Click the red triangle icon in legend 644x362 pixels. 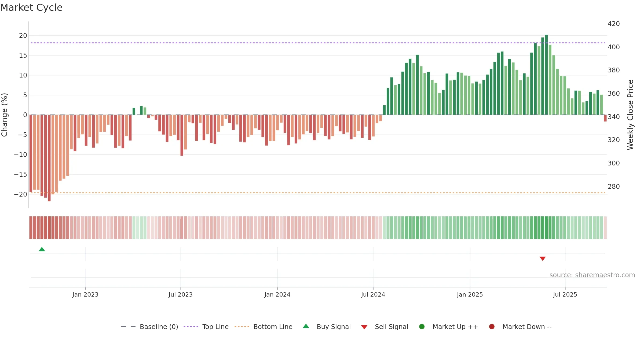(364, 327)
